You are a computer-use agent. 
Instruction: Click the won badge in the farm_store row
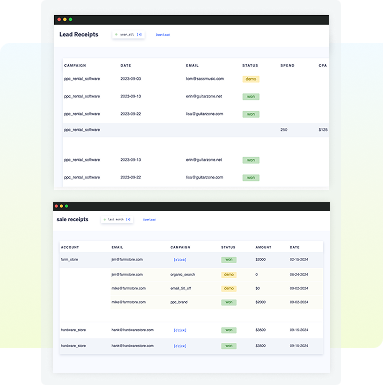point(229,260)
